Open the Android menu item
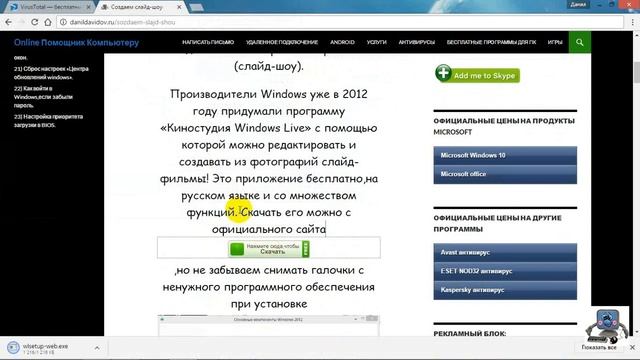Viewport: 640px width, 360px height. [x=342, y=42]
